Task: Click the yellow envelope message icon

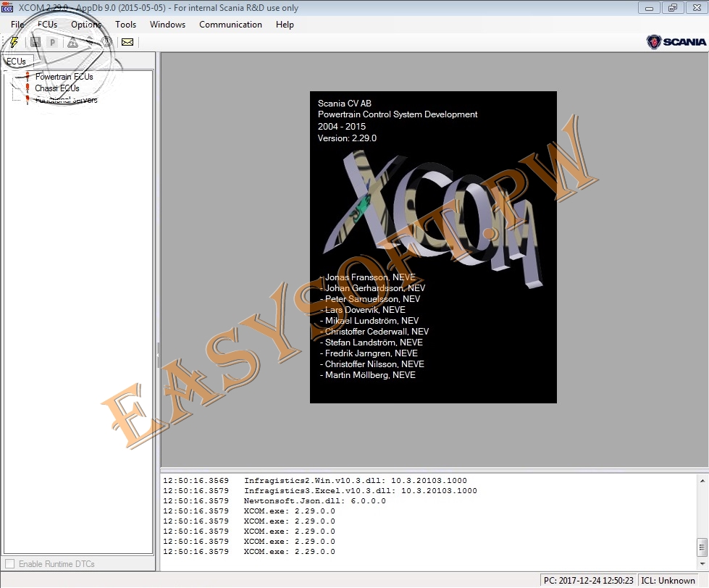Action: [127, 43]
